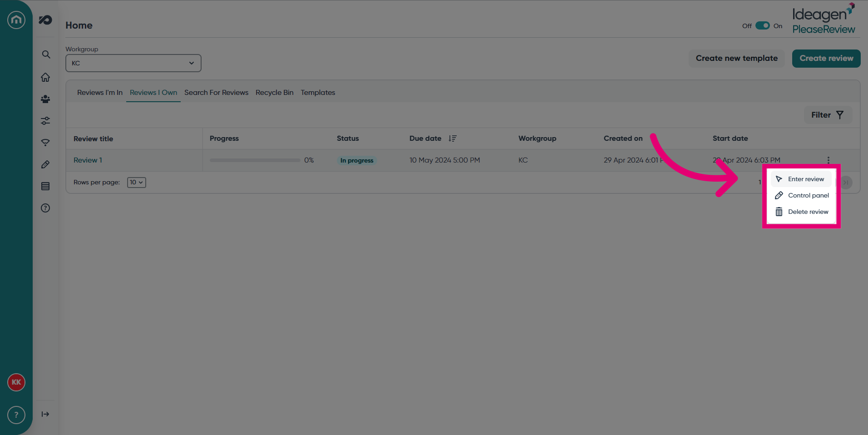Click the Review 1 progress bar
868x435 pixels.
pyautogui.click(x=255, y=160)
